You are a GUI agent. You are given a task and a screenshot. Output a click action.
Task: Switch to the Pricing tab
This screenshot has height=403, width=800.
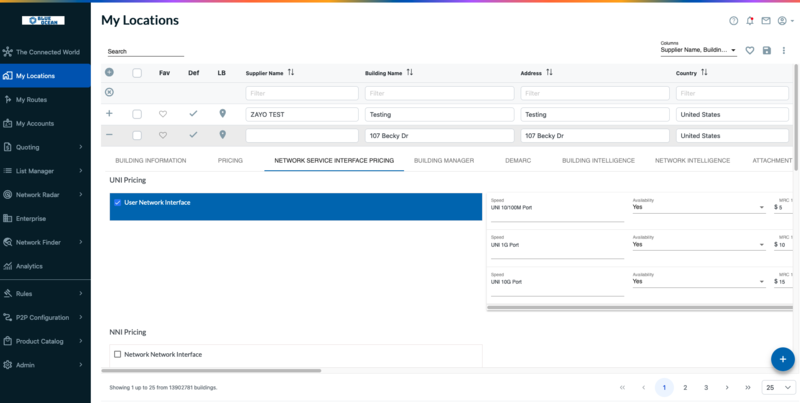tap(230, 160)
